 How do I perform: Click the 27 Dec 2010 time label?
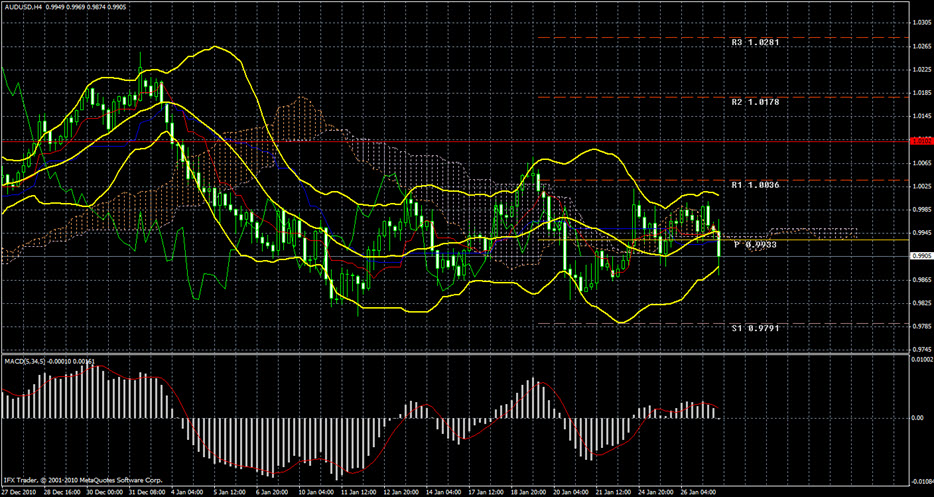[x=17, y=493]
